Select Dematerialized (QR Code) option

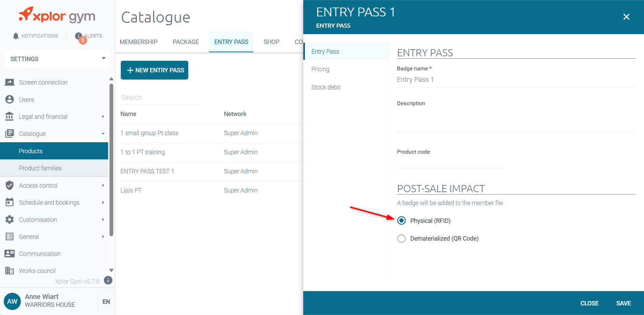click(x=401, y=239)
